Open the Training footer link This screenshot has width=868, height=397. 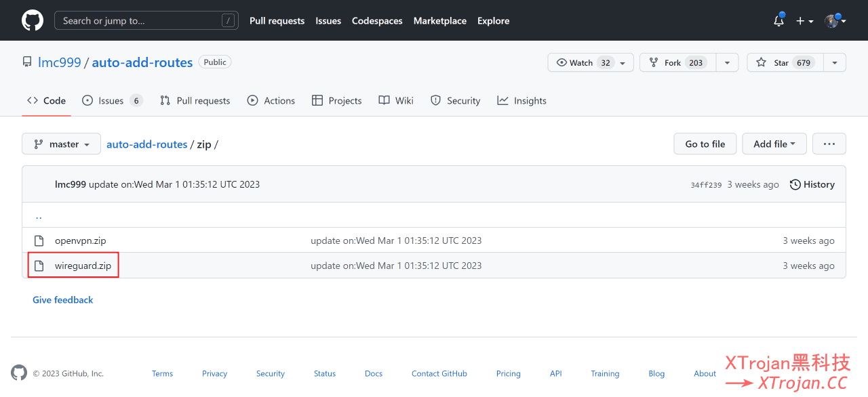pos(605,373)
